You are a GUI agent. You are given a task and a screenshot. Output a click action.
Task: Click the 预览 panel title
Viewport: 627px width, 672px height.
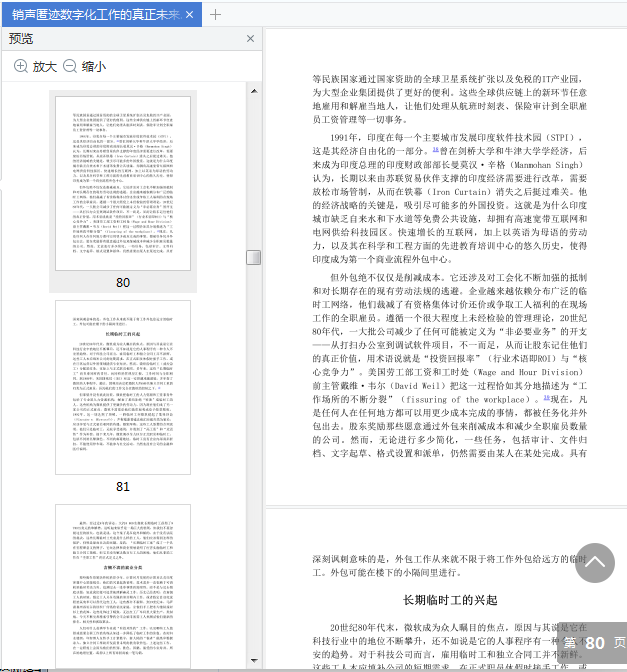tap(21, 39)
